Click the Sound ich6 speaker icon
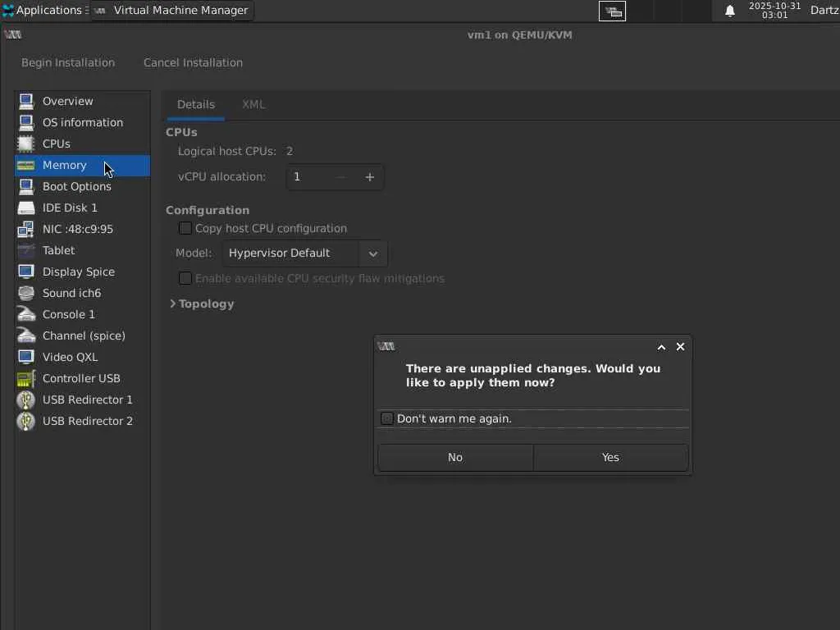 (x=26, y=293)
